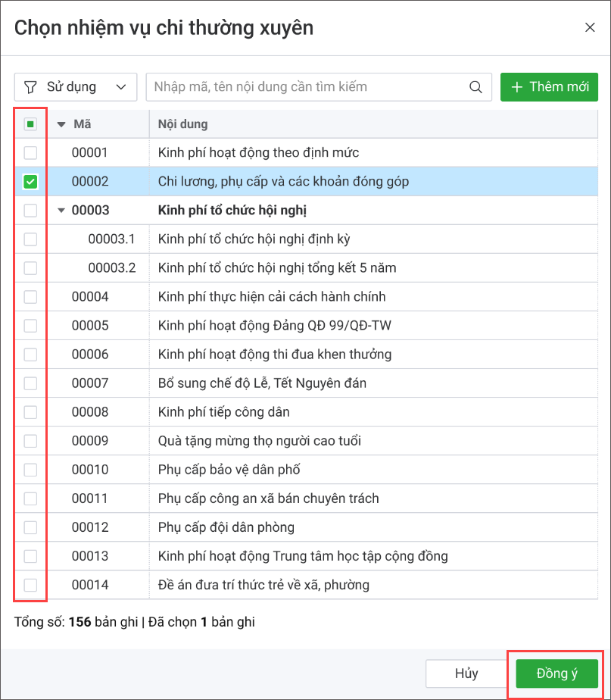This screenshot has height=700, width=611.
Task: Cancel using the Hủy button
Action: (466, 673)
